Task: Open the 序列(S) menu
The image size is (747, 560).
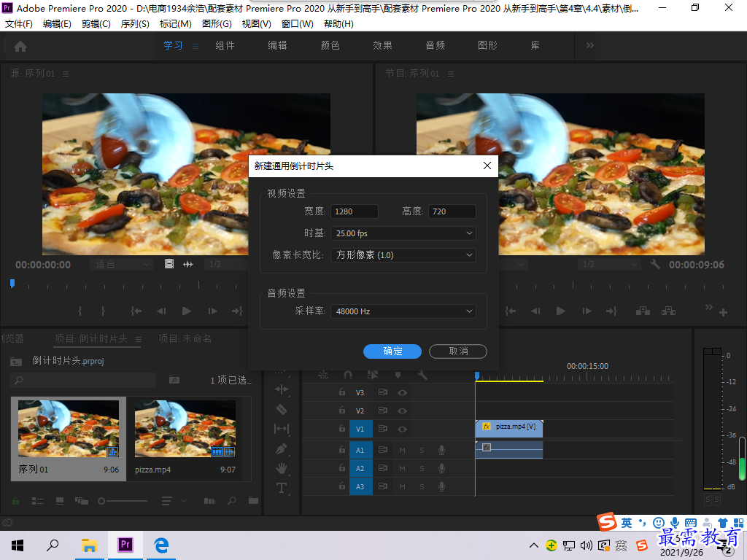Action: (135, 24)
